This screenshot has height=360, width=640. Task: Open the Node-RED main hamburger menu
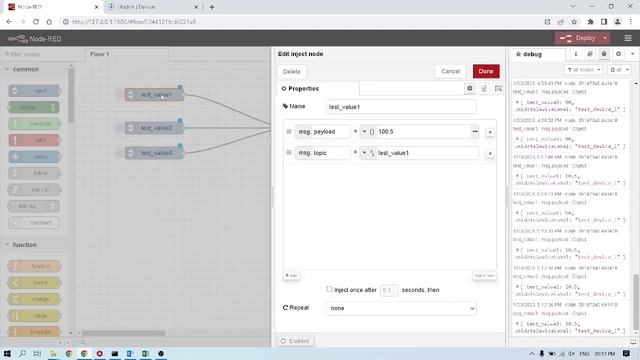point(628,38)
